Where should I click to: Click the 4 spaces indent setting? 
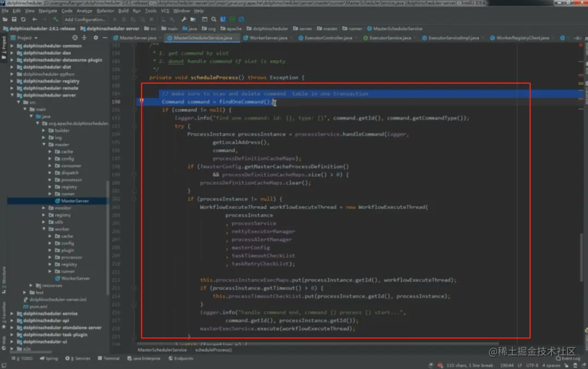coord(551,365)
